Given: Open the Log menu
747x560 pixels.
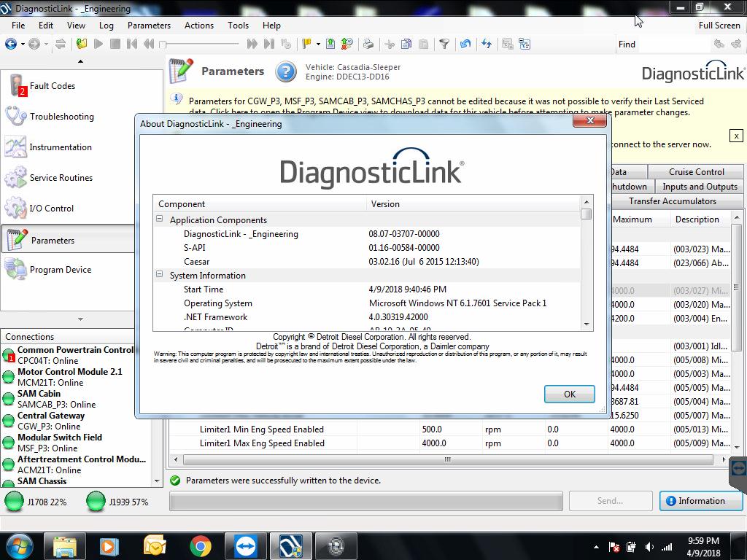Looking at the screenshot, I should (x=107, y=26).
